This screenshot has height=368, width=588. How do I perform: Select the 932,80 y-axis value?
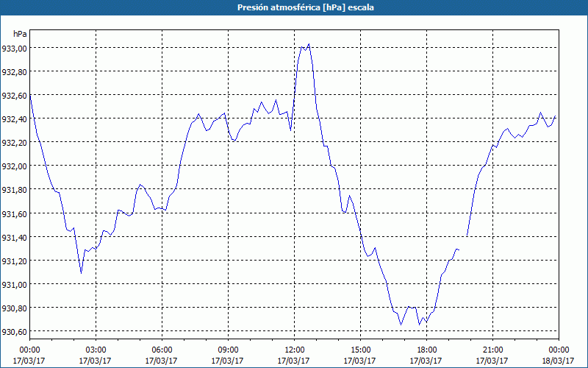tap(14, 71)
